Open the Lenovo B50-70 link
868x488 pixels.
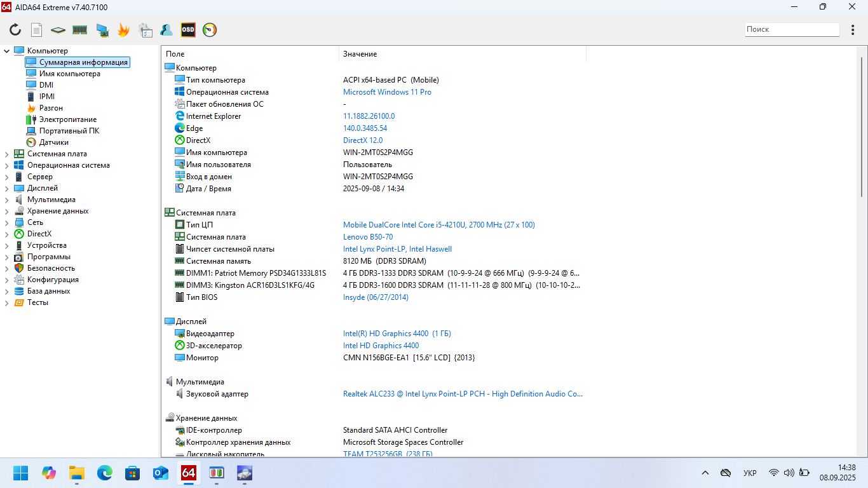tap(368, 237)
